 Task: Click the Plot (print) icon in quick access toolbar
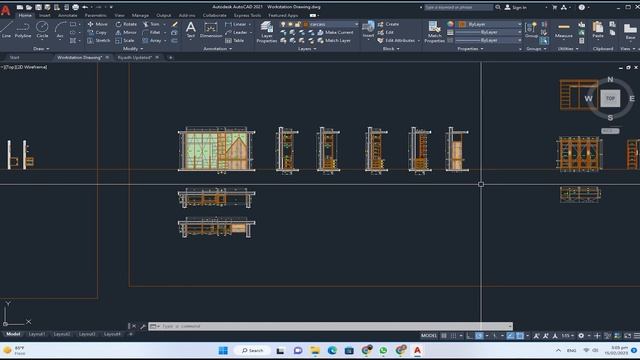pyautogui.click(x=76, y=7)
